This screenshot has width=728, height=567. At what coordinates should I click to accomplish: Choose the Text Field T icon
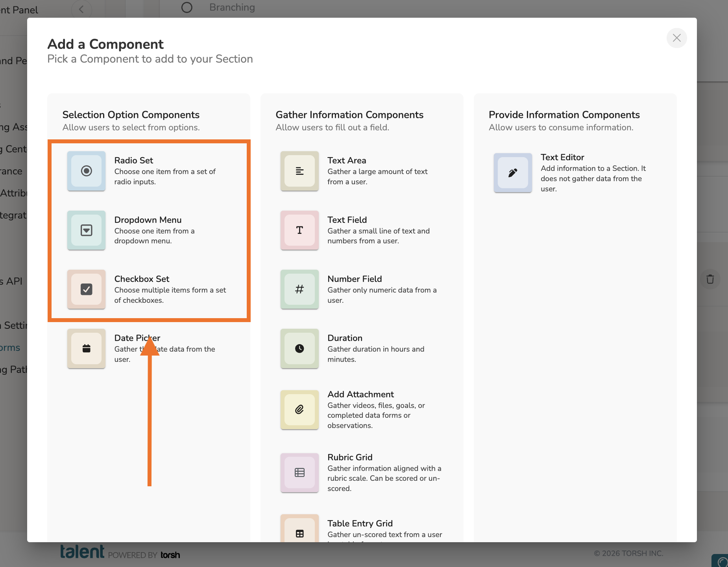(299, 230)
